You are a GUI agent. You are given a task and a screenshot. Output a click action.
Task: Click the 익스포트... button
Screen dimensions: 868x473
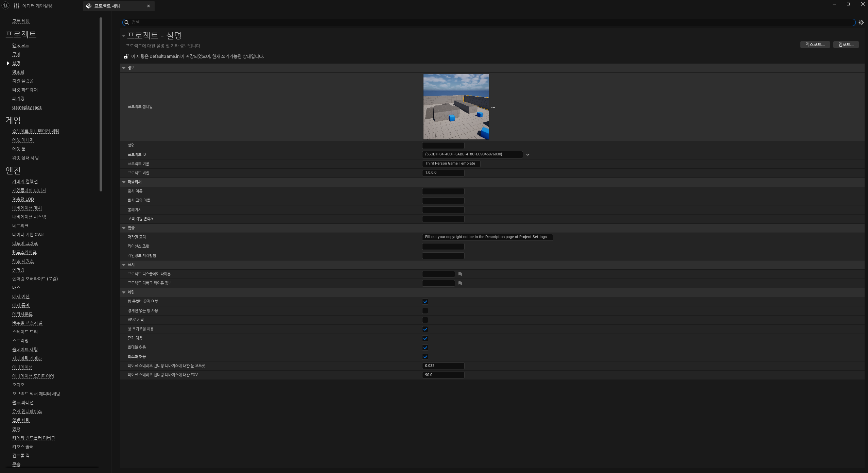815,45
